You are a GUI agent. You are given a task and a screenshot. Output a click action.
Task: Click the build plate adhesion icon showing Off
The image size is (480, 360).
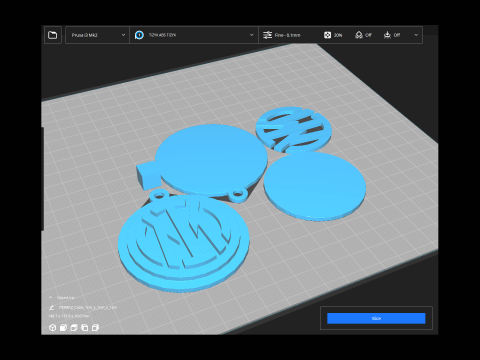pyautogui.click(x=387, y=35)
